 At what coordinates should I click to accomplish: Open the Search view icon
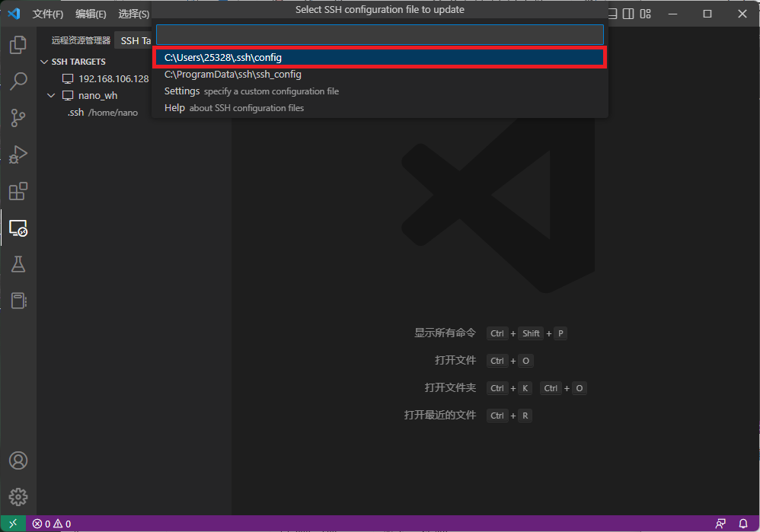coord(18,81)
